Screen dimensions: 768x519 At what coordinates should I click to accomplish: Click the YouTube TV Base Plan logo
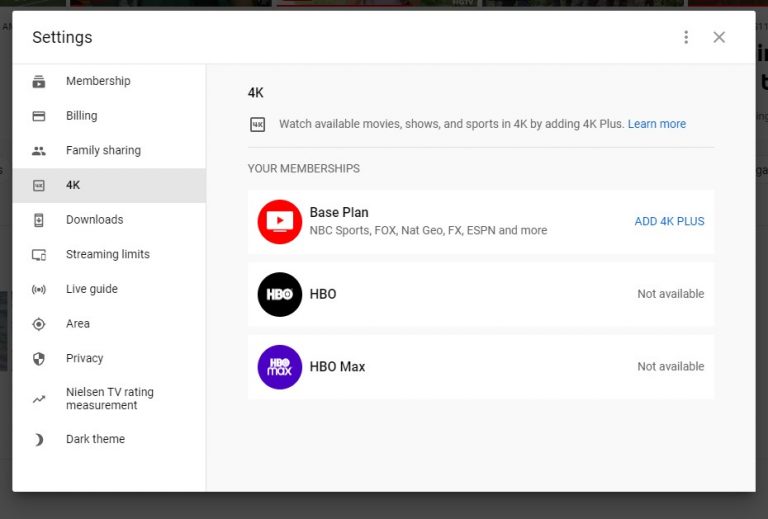click(279, 222)
